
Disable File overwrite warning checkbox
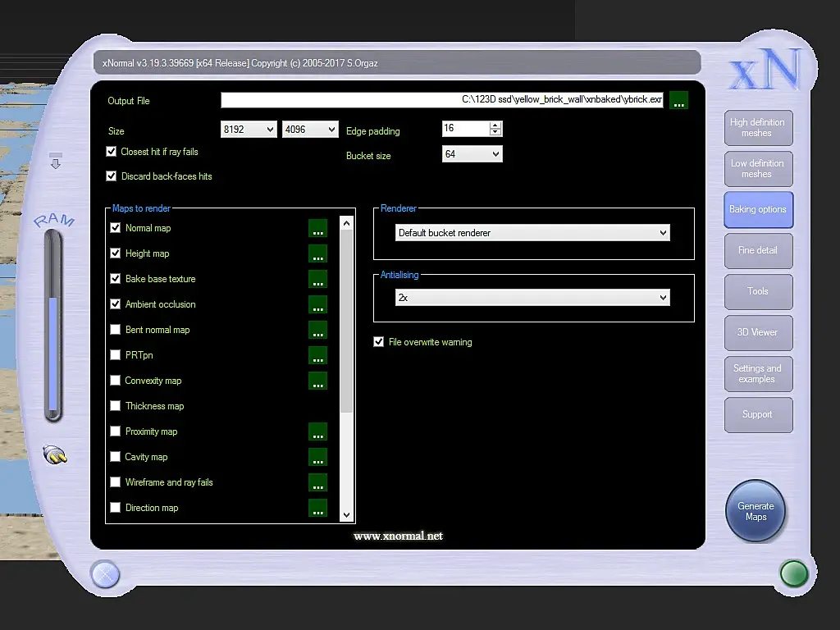379,342
